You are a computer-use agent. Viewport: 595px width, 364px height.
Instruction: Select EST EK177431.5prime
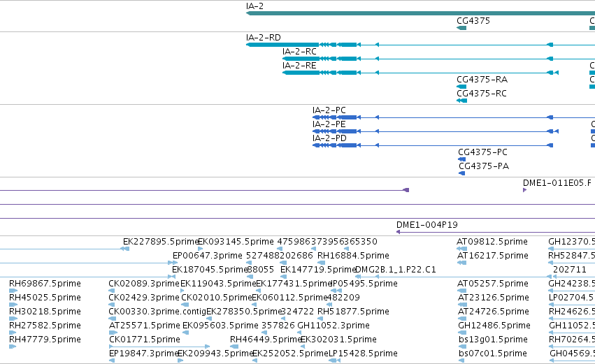point(294,284)
